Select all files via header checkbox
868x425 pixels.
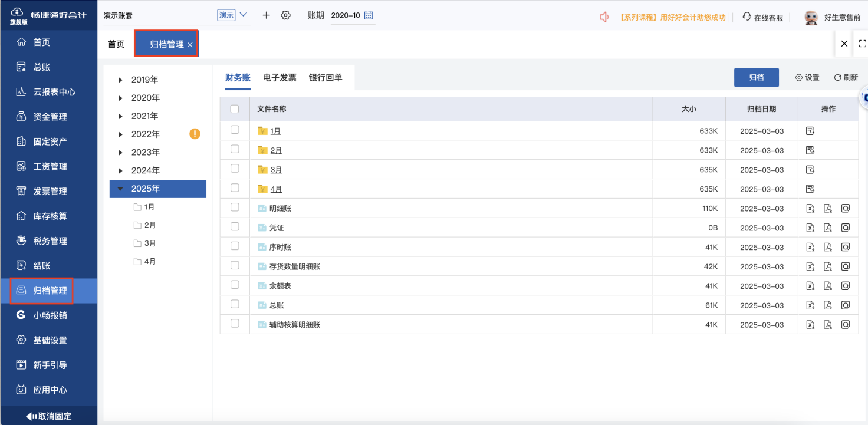tap(235, 109)
